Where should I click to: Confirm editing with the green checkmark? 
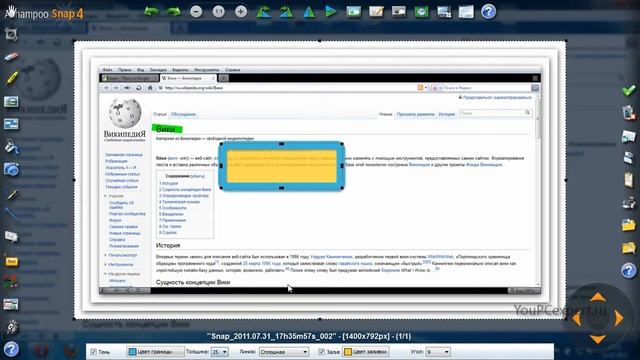629,90
